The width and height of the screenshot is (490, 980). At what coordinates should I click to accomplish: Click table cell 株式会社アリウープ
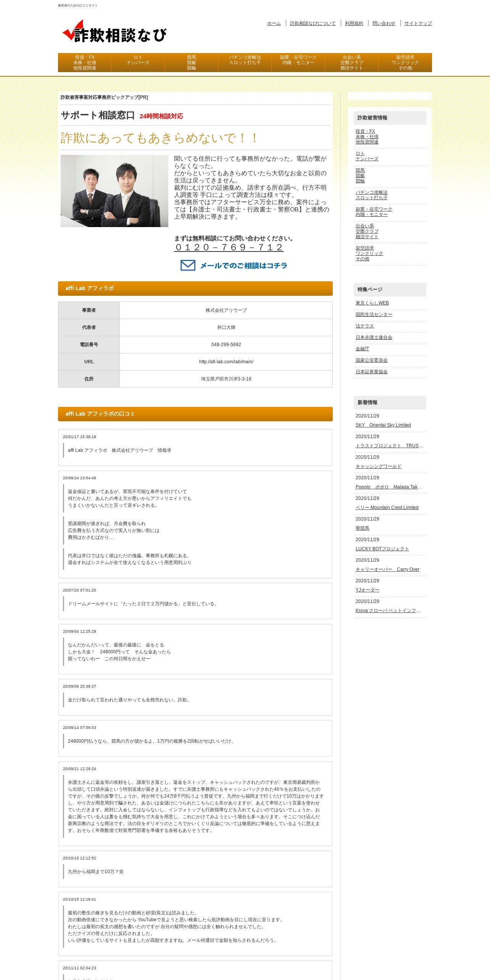pos(226,310)
